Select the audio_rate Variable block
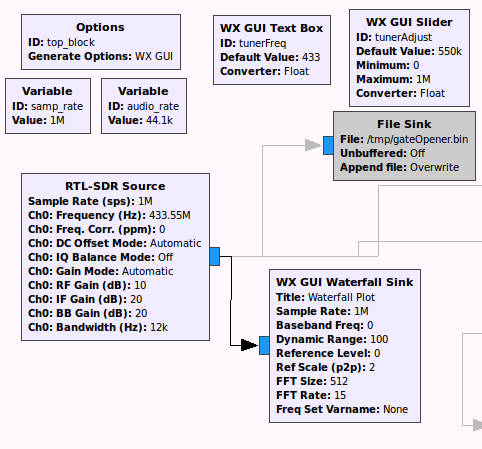The image size is (482, 449). pyautogui.click(x=144, y=106)
